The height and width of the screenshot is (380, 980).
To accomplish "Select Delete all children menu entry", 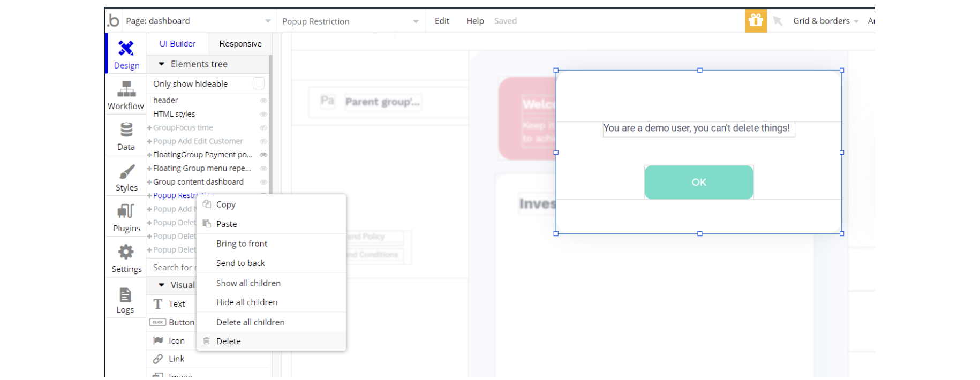I will 250,322.
